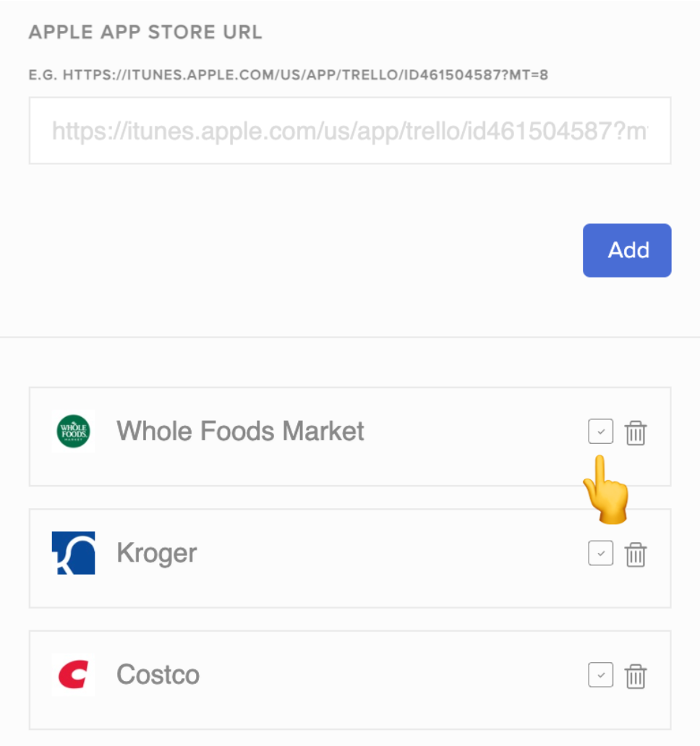Click the red Costco logo
Image resolution: width=700 pixels, height=746 pixels.
click(x=73, y=675)
